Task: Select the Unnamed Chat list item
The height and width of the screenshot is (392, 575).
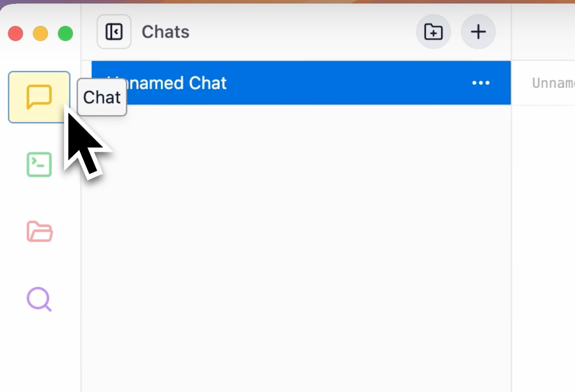Action: (x=301, y=83)
